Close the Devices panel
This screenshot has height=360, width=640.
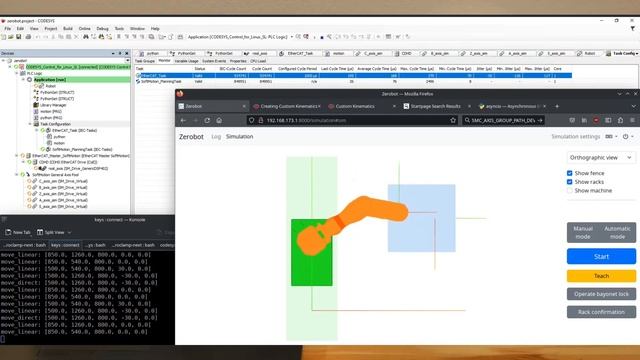(x=127, y=53)
